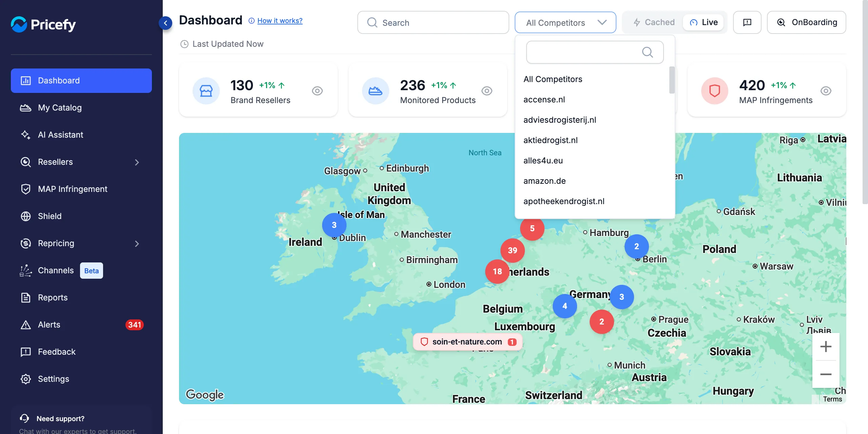Toggle visibility of MAP Infringements card
Screen dimensions: 868x434
point(826,91)
